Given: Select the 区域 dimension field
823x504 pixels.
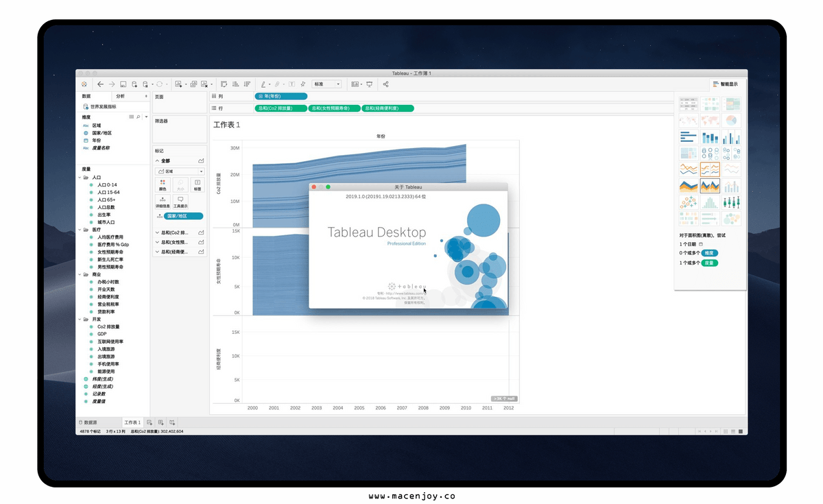Looking at the screenshot, I should pyautogui.click(x=97, y=125).
